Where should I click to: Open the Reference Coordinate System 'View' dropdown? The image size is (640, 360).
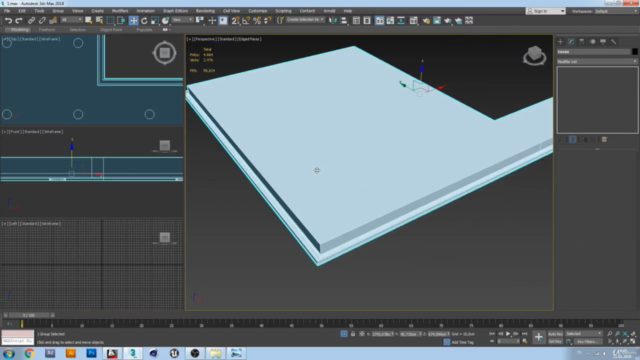tap(182, 20)
